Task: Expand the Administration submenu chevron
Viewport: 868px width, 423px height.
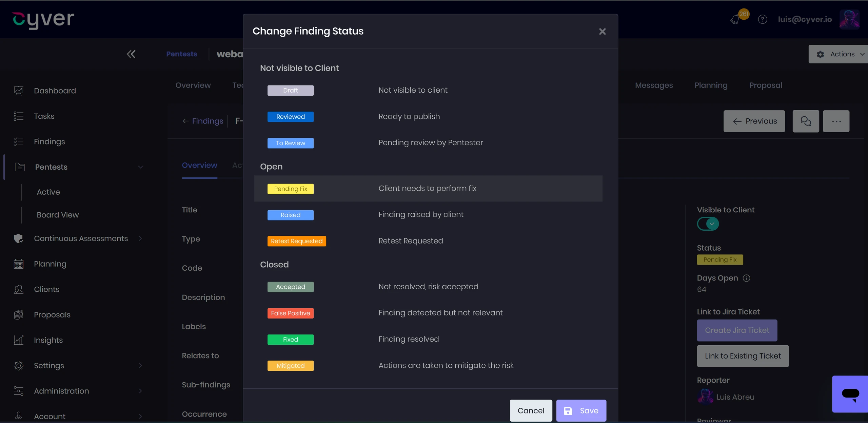Action: click(140, 391)
